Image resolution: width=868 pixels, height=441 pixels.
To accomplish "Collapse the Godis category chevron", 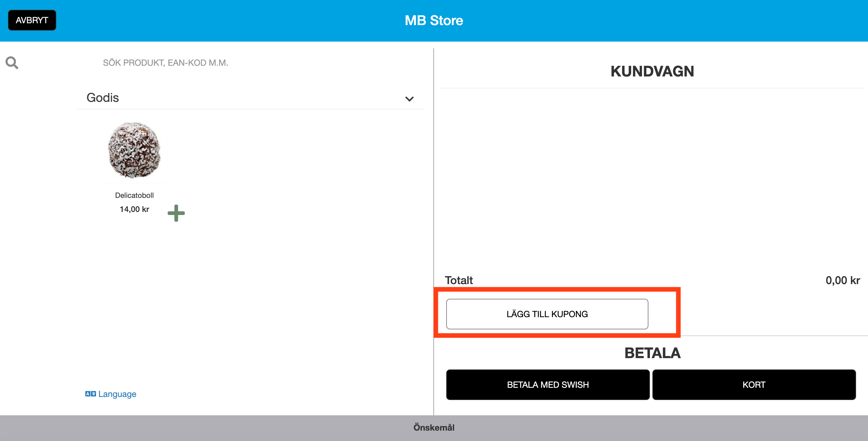I will (409, 99).
